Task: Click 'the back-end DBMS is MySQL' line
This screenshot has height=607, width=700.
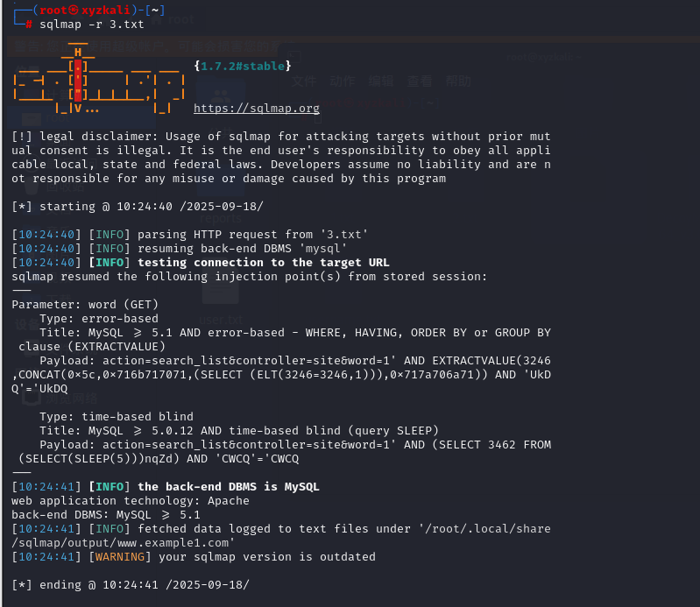Action: [228, 486]
